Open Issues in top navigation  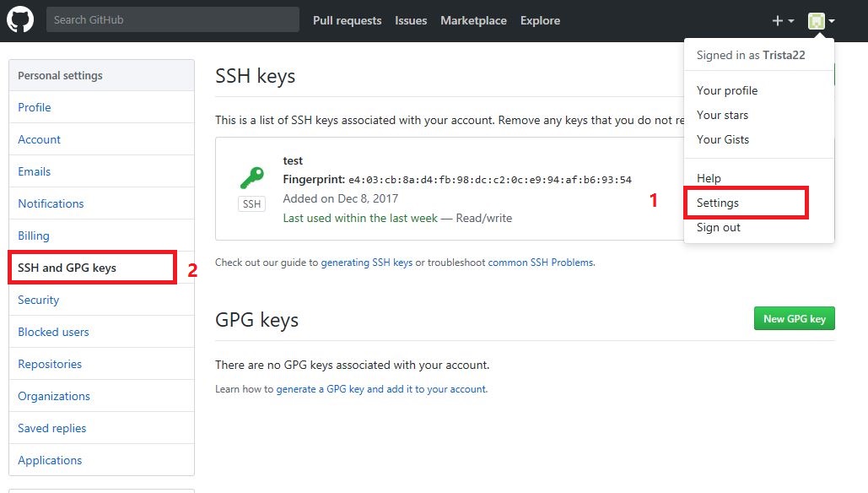click(x=411, y=20)
